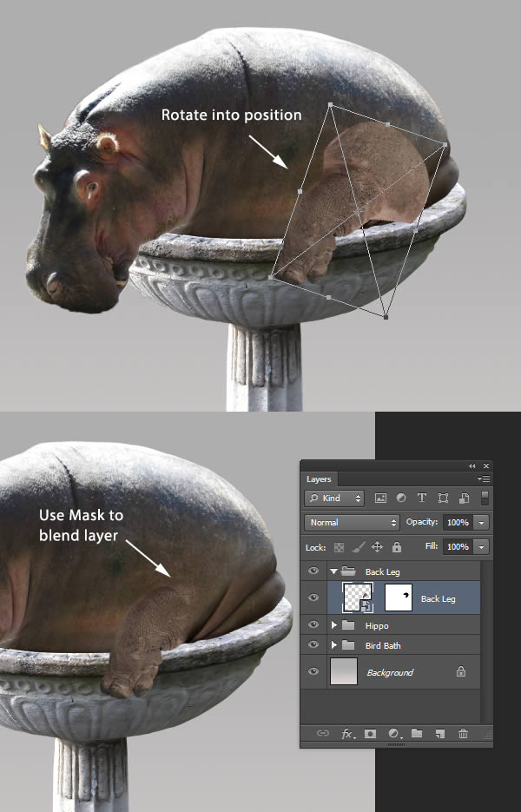The image size is (521, 812).
Task: Click the Layers panel vertical scrollbar
Action: [486, 641]
